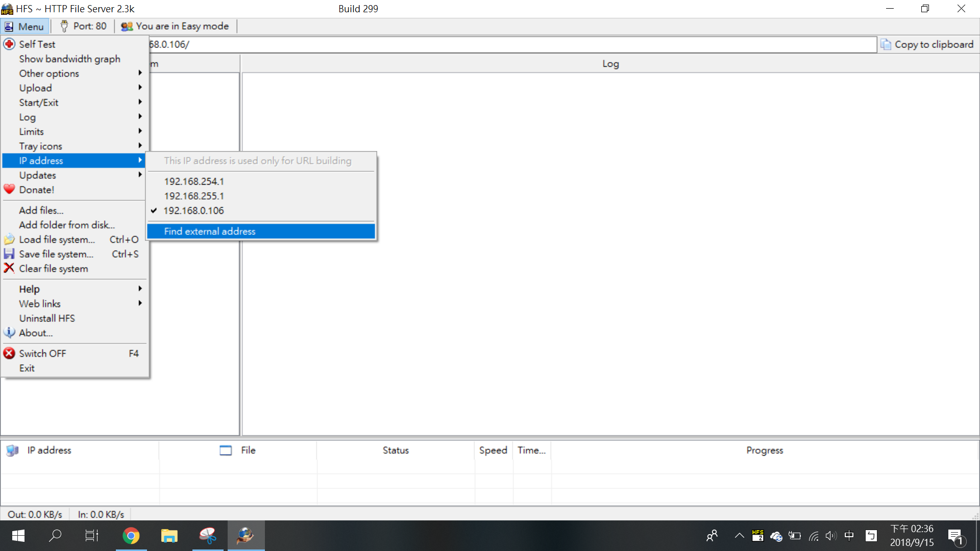The height and width of the screenshot is (551, 980).
Task: Click the server URL address field
Action: tap(510, 44)
